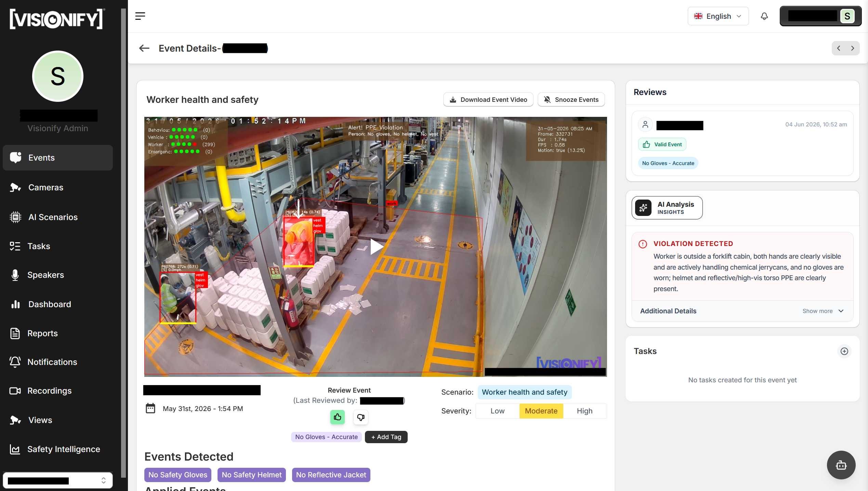Open the Events menu item

tap(57, 158)
